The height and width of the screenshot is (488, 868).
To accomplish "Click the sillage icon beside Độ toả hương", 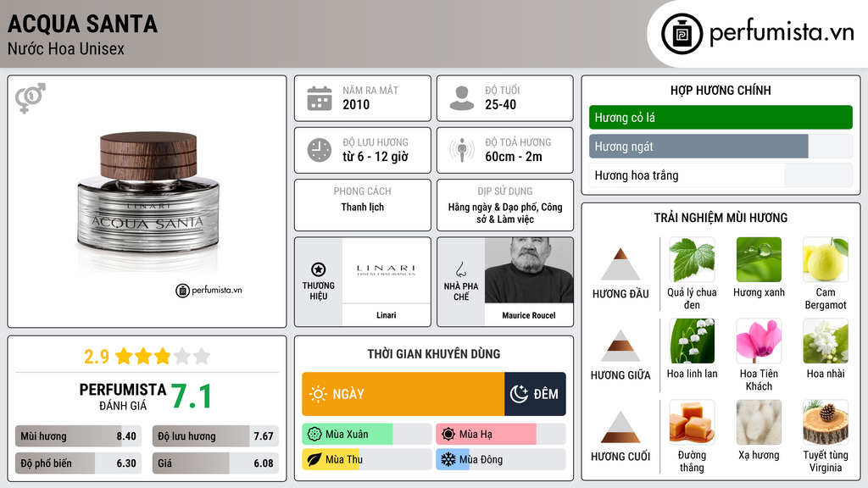I will click(462, 150).
